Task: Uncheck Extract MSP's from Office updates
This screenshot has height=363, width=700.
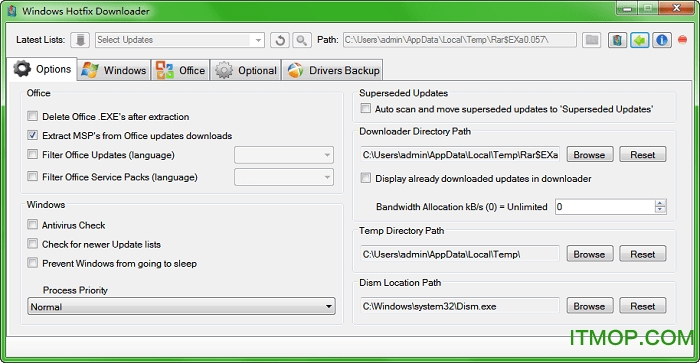Action: tap(33, 135)
